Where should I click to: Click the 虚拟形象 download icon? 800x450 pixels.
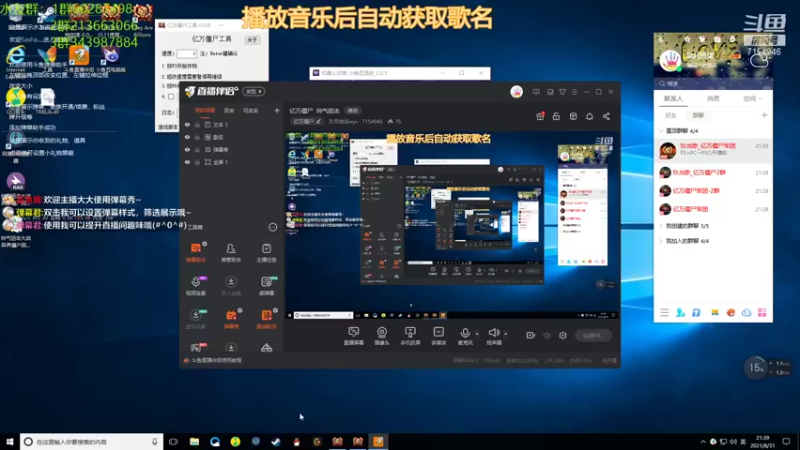(195, 315)
